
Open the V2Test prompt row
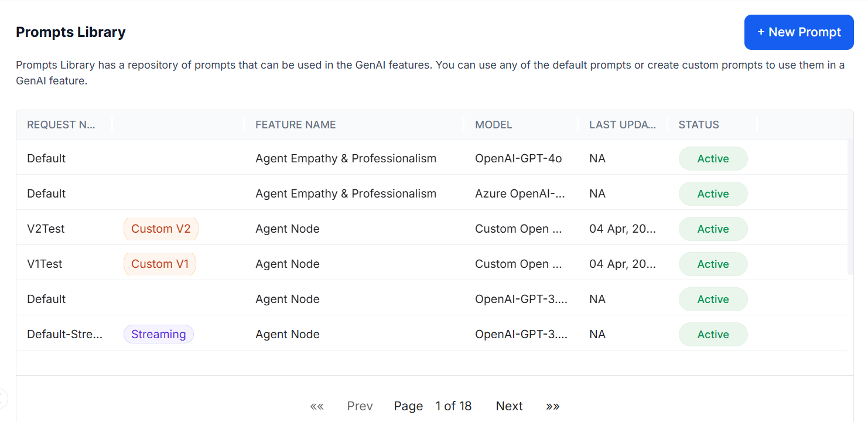pos(46,229)
